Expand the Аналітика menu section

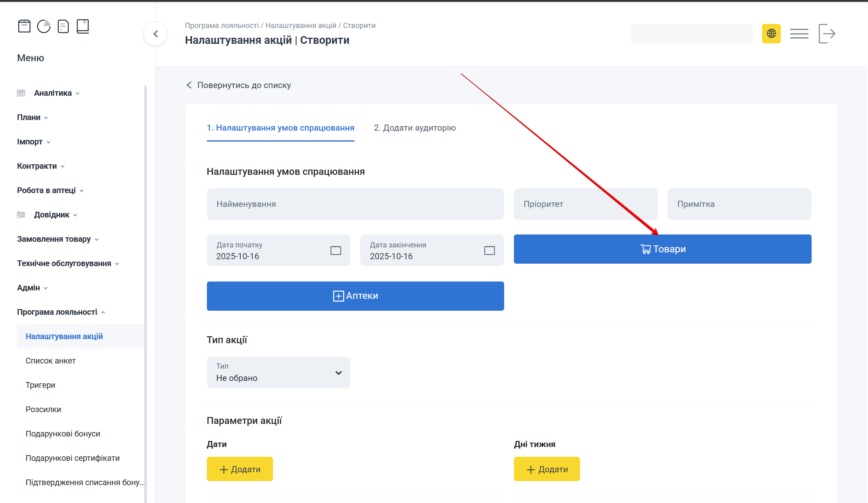click(x=52, y=93)
